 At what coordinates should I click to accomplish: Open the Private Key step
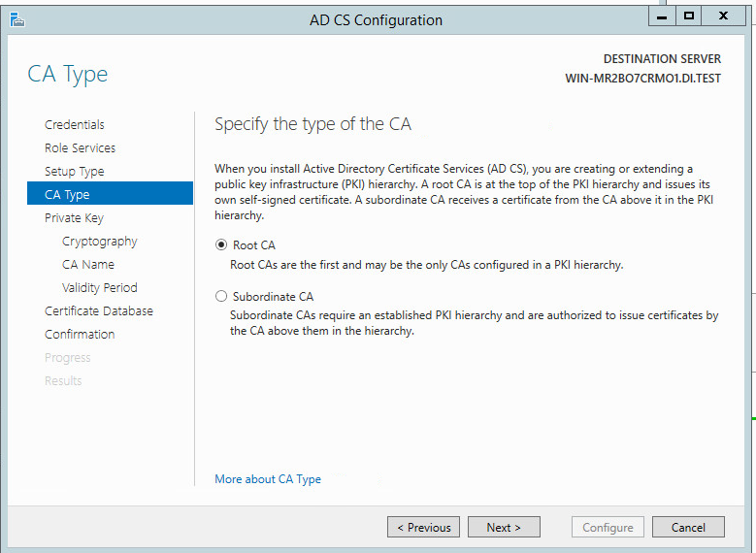click(x=74, y=218)
